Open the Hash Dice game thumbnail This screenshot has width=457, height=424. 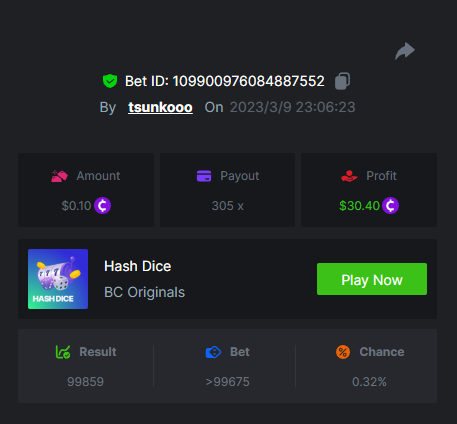[x=58, y=279]
